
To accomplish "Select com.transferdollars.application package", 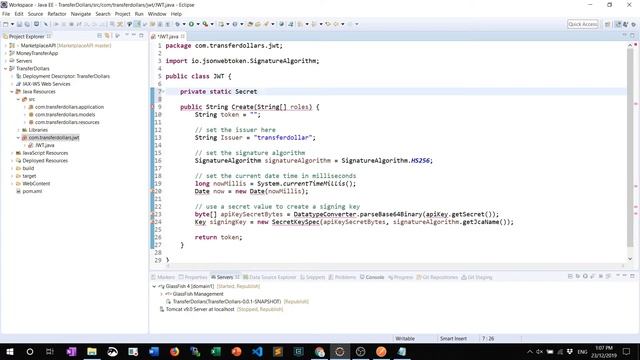I will tap(69, 107).
